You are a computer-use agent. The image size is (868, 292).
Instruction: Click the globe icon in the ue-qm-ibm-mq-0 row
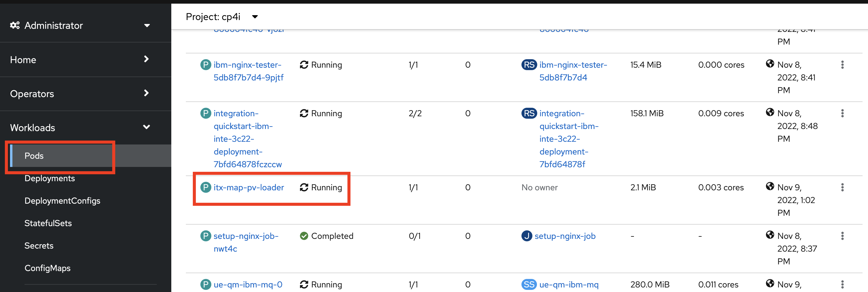(770, 283)
